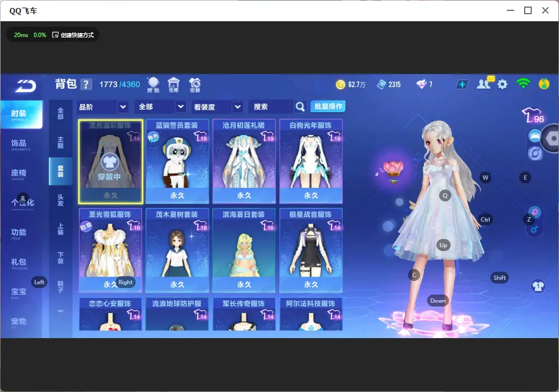Maximize the QQ飞车 window
Viewport: 559px width, 392px height.
click(528, 11)
